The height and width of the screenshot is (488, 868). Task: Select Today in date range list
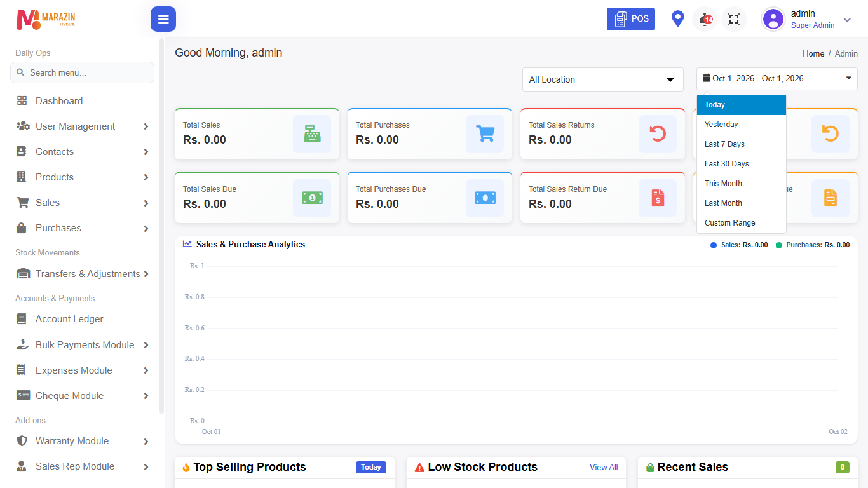742,105
